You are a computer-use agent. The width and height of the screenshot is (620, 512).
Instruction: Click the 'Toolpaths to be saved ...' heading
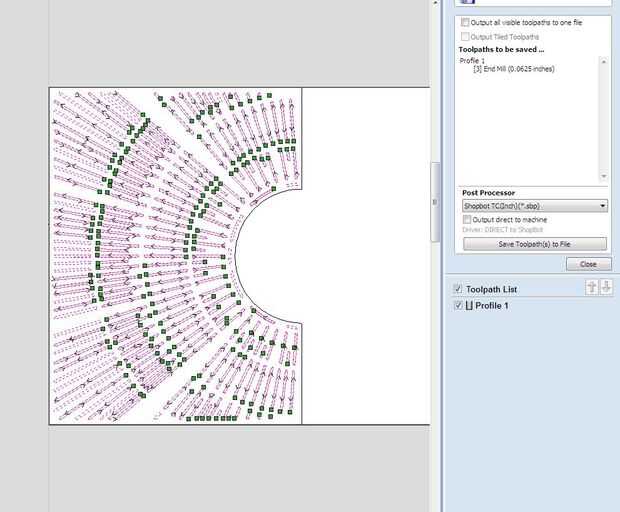(x=501, y=49)
